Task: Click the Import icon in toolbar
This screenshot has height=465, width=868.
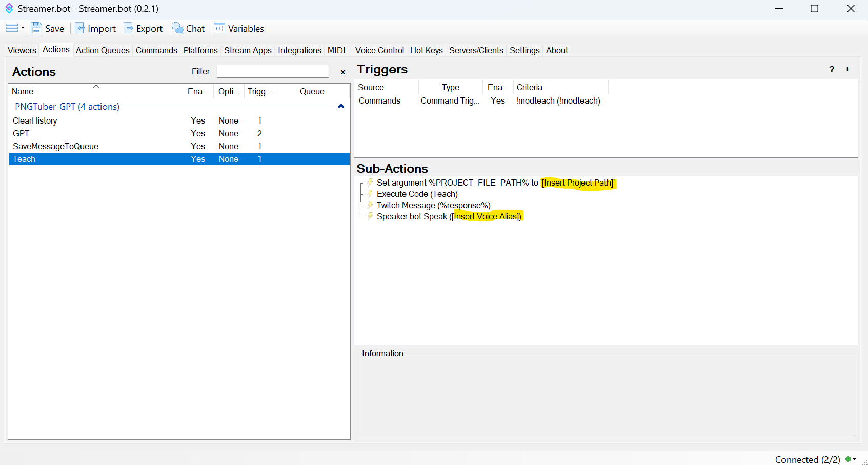Action: click(80, 28)
